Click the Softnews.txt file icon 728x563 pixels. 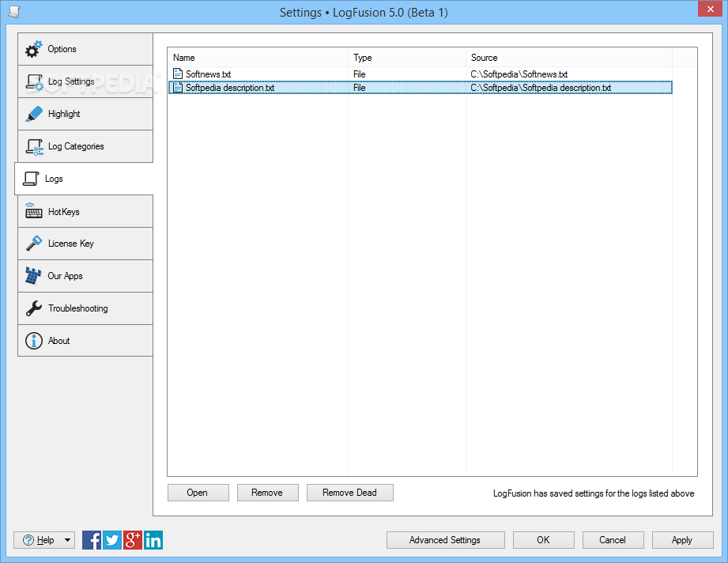pos(178,74)
